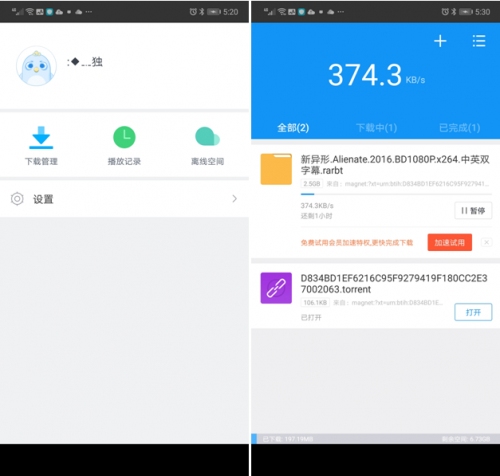Switch to 已完成(1) tab
The image size is (500, 476).
click(x=459, y=128)
